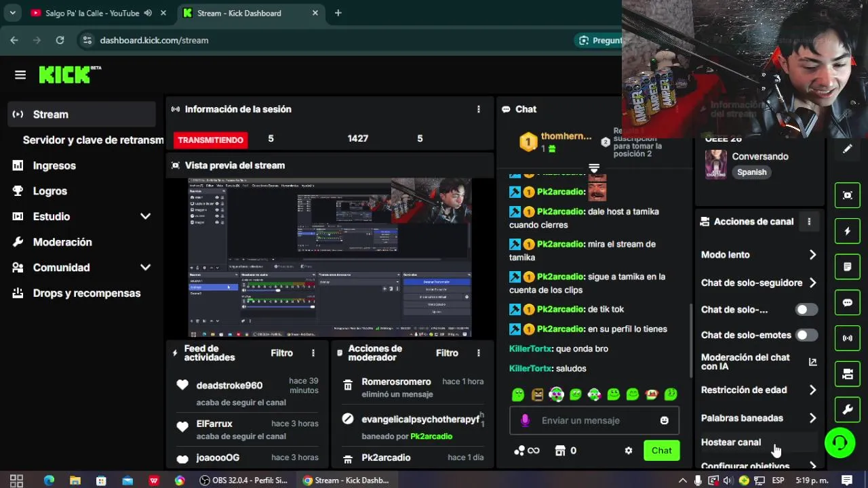Select the brown angry face emote

pos(538,394)
